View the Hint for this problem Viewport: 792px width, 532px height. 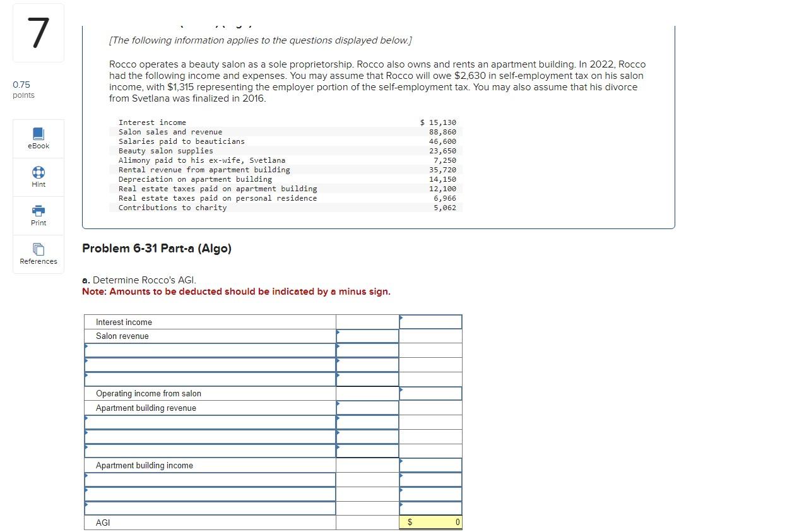pyautogui.click(x=38, y=177)
